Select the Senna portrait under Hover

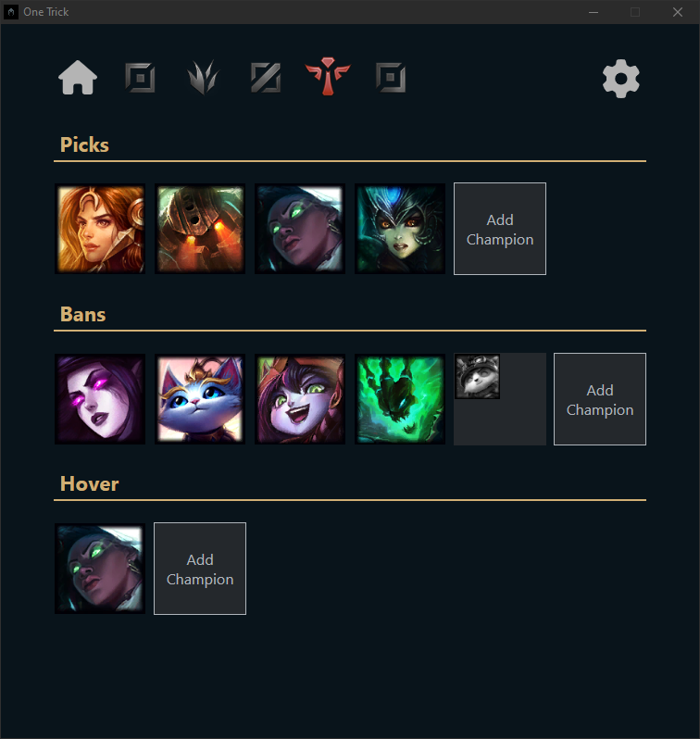point(100,569)
